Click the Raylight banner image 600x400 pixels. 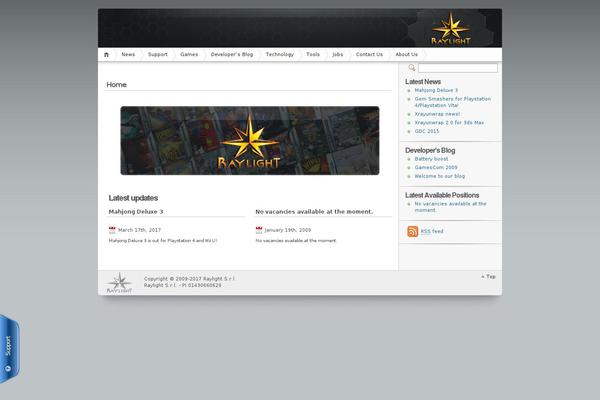(x=250, y=140)
